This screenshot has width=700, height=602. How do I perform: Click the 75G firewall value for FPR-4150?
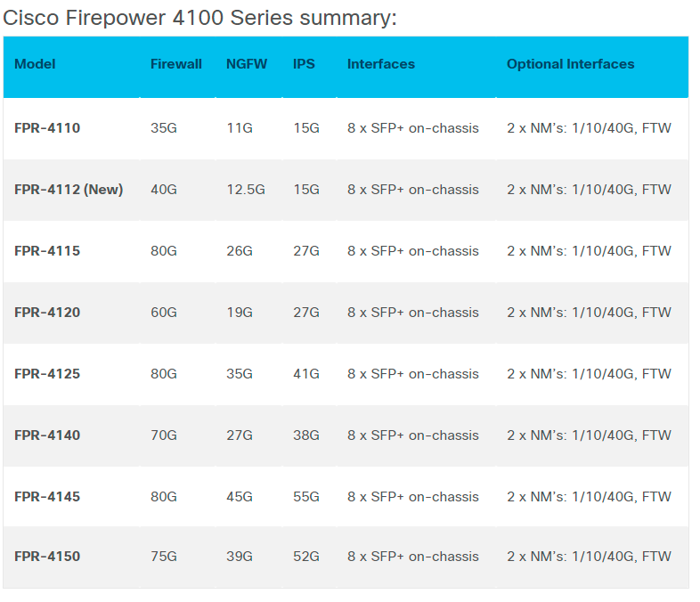click(164, 557)
